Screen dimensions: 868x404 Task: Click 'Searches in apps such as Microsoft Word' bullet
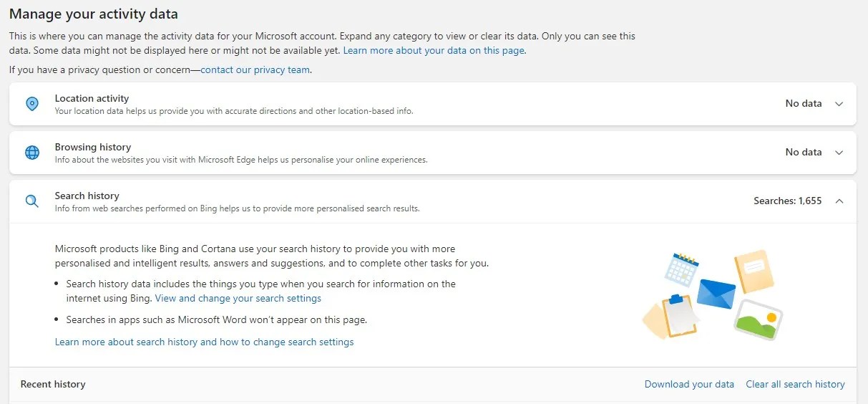pyautogui.click(x=217, y=320)
